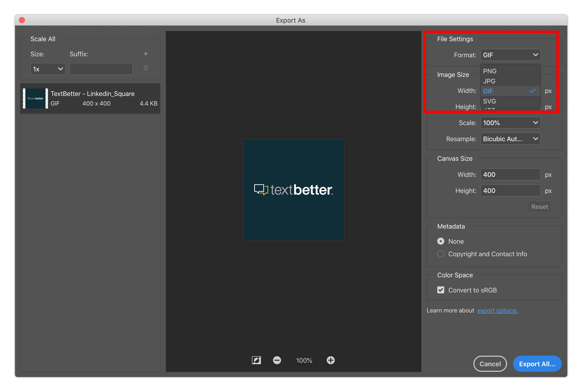582x392 pixels.
Task: Toggle the preview background color icon
Action: [x=256, y=360]
